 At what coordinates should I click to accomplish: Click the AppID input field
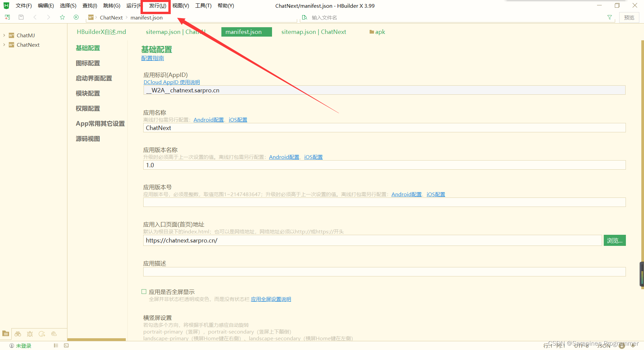point(384,90)
